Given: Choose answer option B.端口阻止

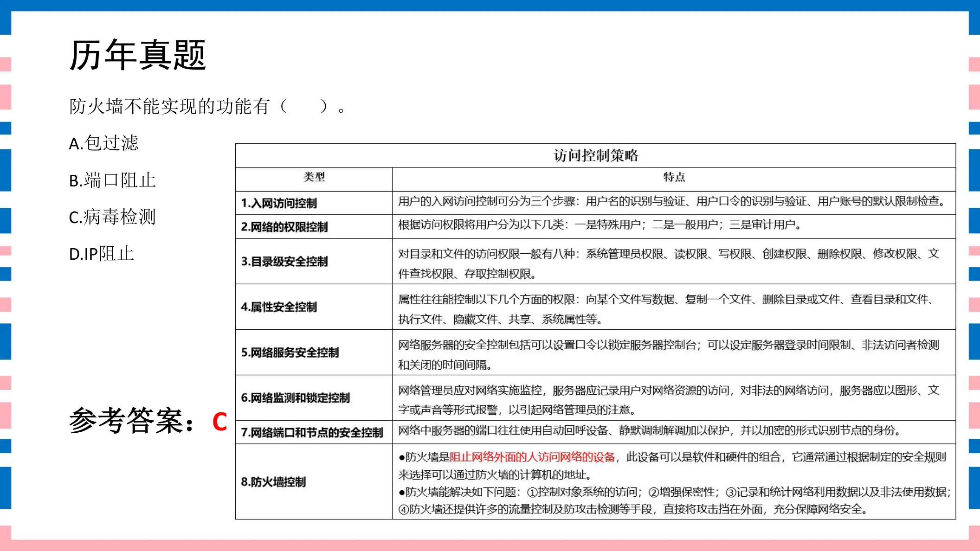Looking at the screenshot, I should click(112, 180).
